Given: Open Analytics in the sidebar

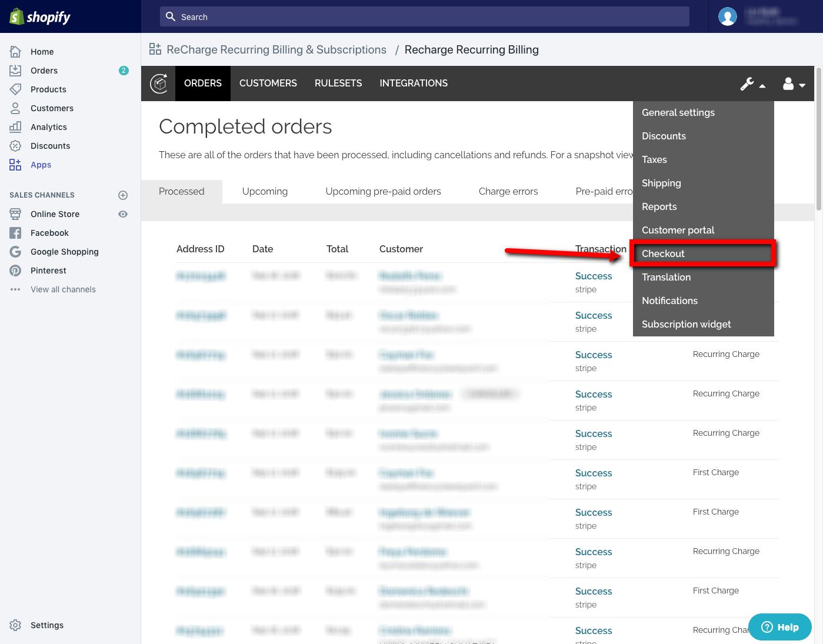Looking at the screenshot, I should pos(48,127).
